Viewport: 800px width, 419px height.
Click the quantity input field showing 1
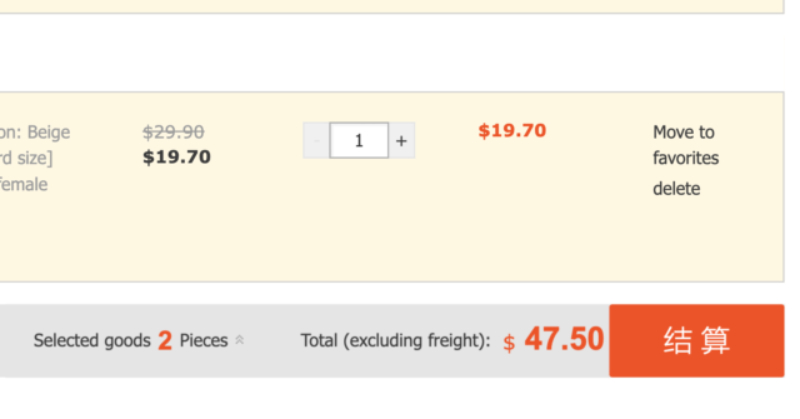(359, 140)
